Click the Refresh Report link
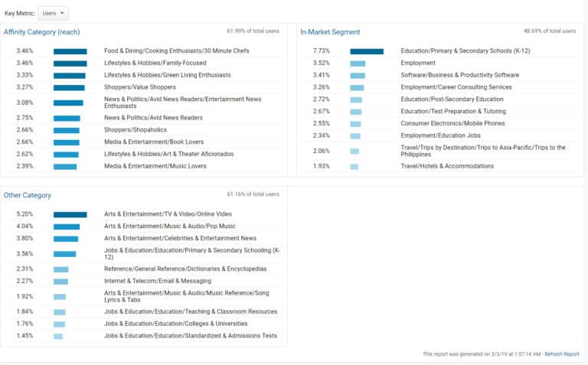The width and height of the screenshot is (588, 365). click(x=561, y=354)
